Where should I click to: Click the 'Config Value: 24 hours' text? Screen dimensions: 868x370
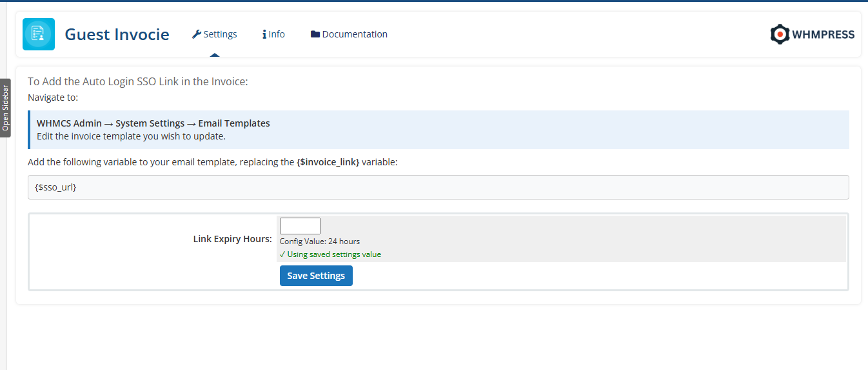320,242
